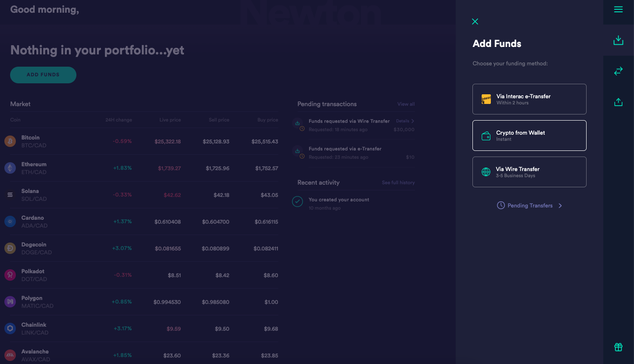This screenshot has width=634, height=364.
Task: Click the Dogecoin coin logo in the market list
Action: pos(10,248)
